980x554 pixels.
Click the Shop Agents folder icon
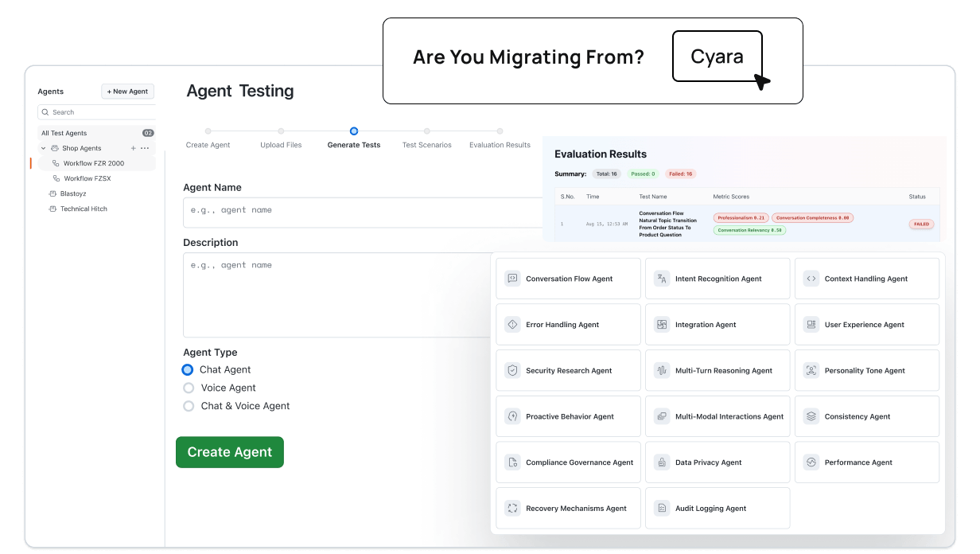55,148
